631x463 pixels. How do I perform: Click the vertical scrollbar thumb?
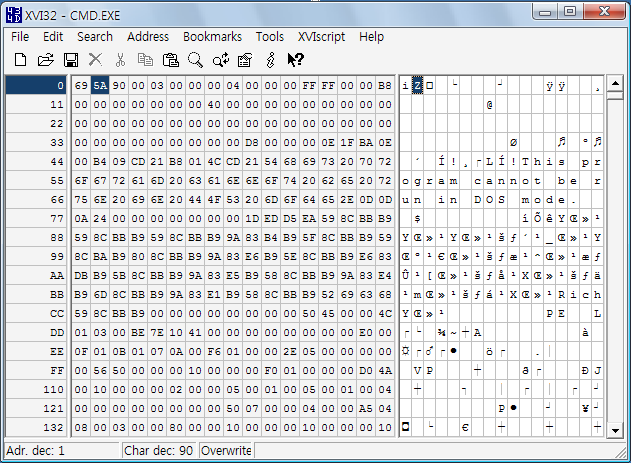pyautogui.click(x=615, y=95)
